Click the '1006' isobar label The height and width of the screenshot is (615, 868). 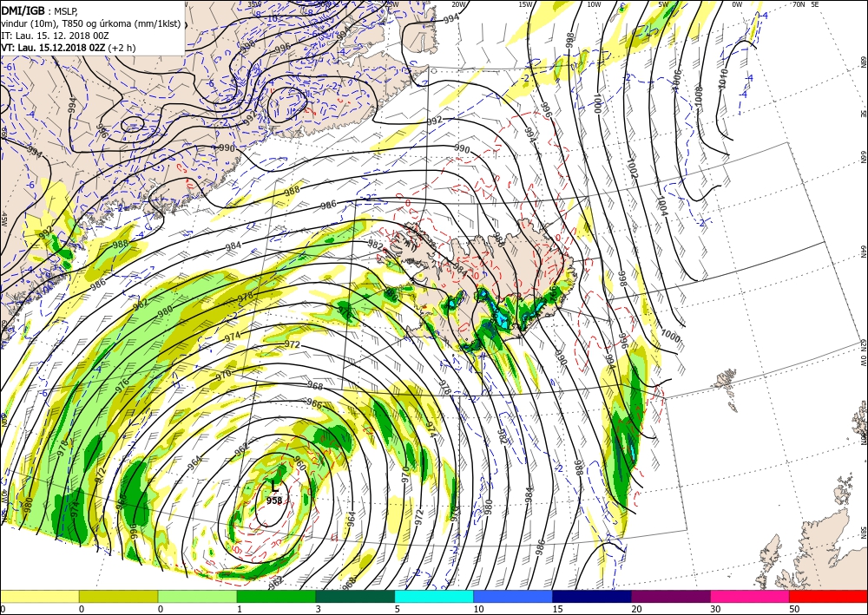coord(678,80)
